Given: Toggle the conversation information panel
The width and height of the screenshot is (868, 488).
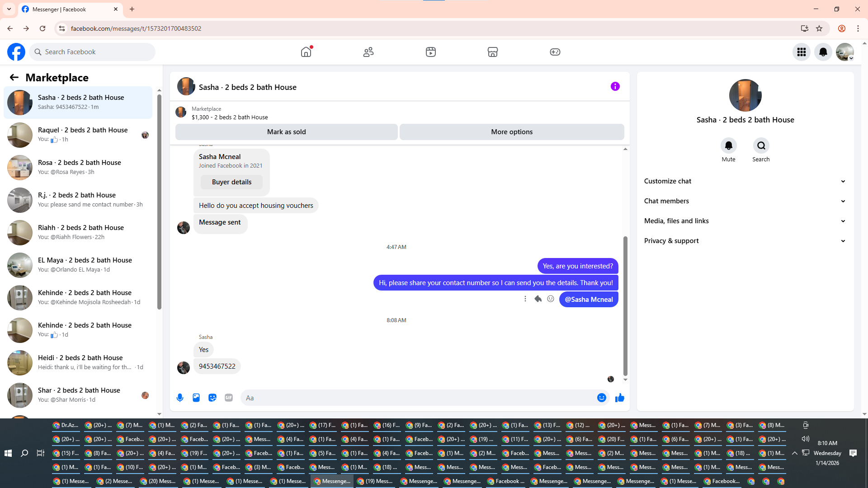Looking at the screenshot, I should click(x=615, y=86).
